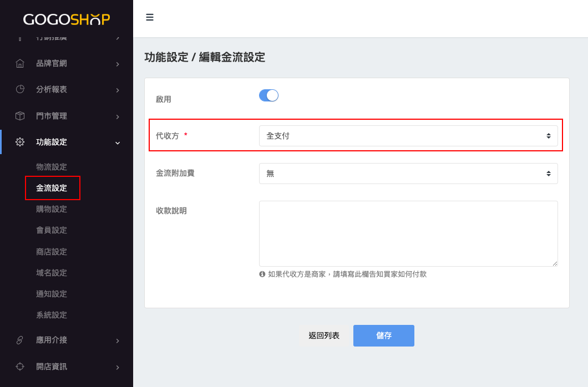Expand the 品牌官網 chevron
The width and height of the screenshot is (588, 387).
118,64
